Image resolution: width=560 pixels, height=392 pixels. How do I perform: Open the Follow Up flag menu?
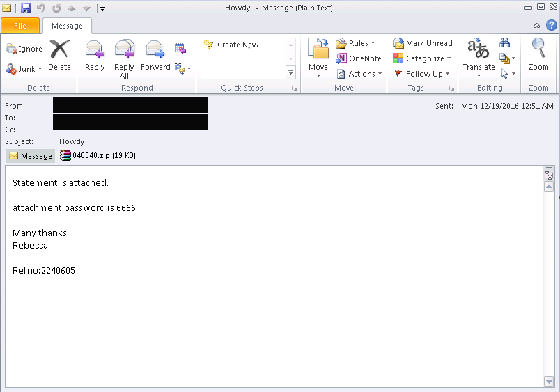pyautogui.click(x=422, y=74)
